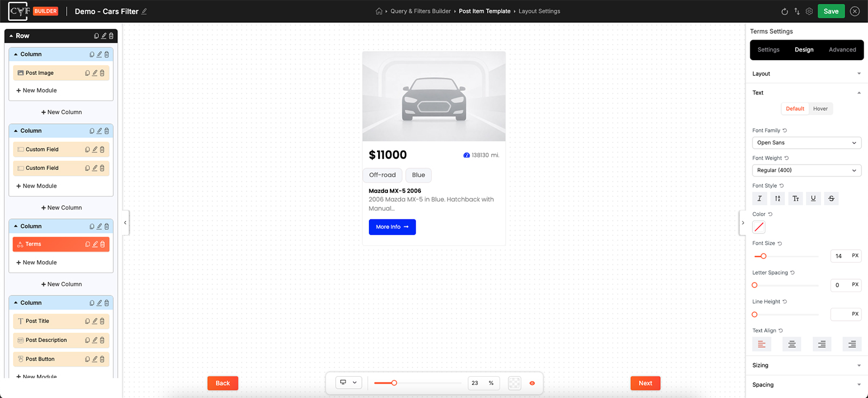Edit the Post Image module

[x=95, y=73]
